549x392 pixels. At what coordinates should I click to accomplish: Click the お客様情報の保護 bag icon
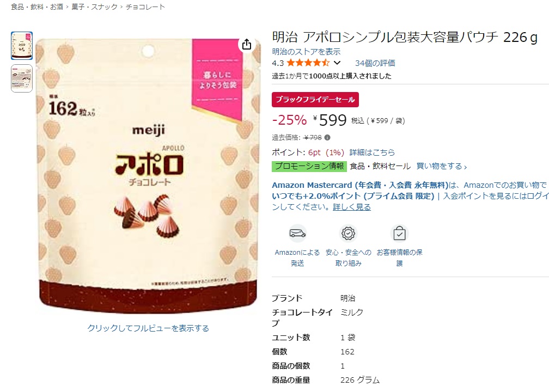tap(400, 233)
